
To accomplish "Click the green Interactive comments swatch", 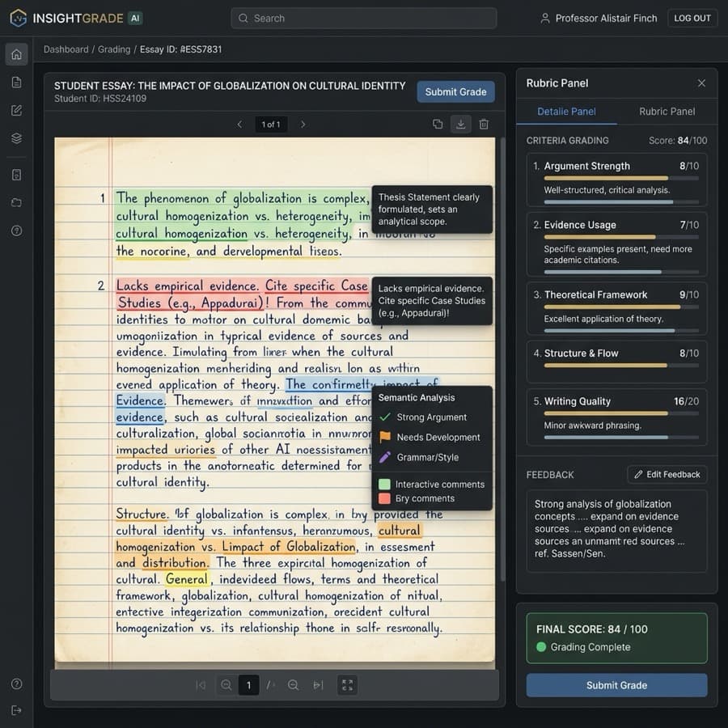I will click(x=384, y=484).
